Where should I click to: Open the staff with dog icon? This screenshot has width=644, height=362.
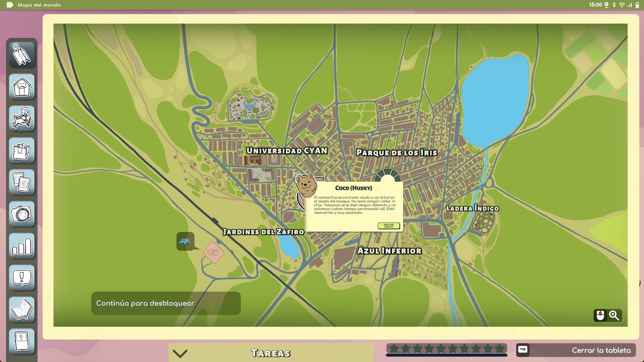coord(22,118)
